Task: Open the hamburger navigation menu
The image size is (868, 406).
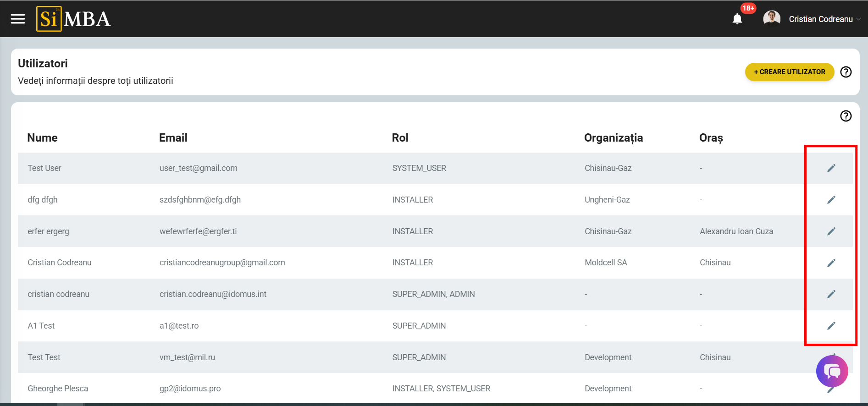Action: [18, 19]
